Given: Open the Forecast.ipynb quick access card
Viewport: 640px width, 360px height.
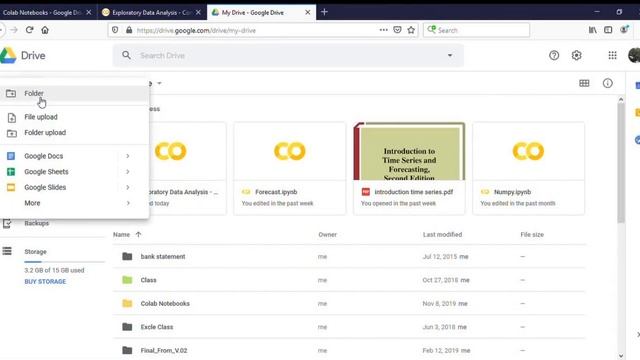Looking at the screenshot, I should click(289, 168).
